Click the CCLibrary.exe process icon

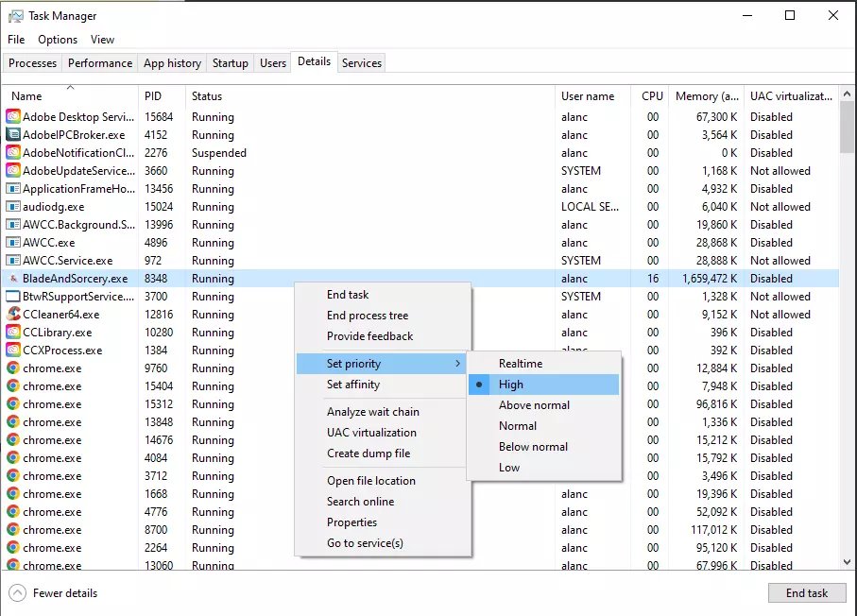tap(13, 333)
